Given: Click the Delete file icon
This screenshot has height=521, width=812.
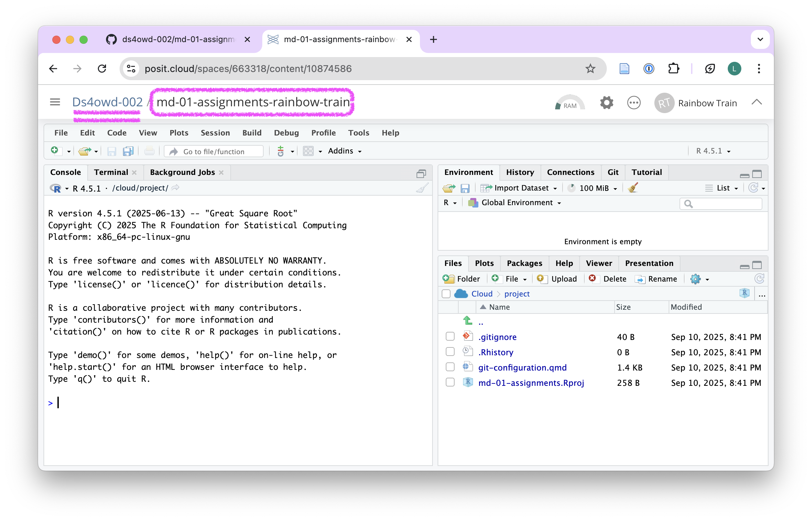Looking at the screenshot, I should click(593, 279).
